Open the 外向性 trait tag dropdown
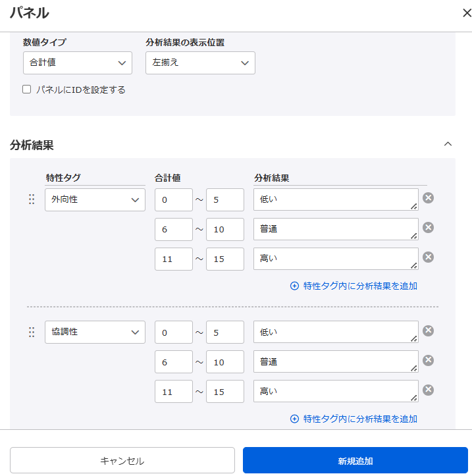Screen dimensions: 472x476 pos(95,199)
